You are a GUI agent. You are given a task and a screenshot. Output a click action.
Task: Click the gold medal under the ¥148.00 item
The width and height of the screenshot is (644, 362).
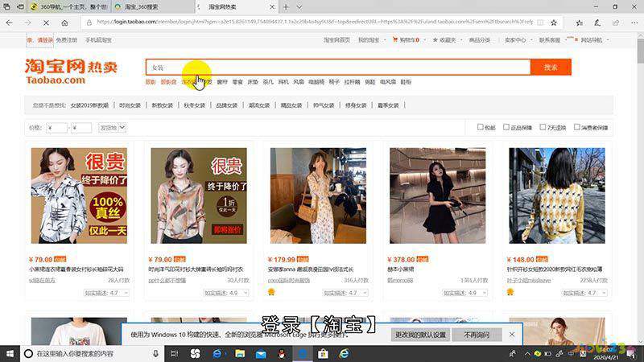pos(510,292)
